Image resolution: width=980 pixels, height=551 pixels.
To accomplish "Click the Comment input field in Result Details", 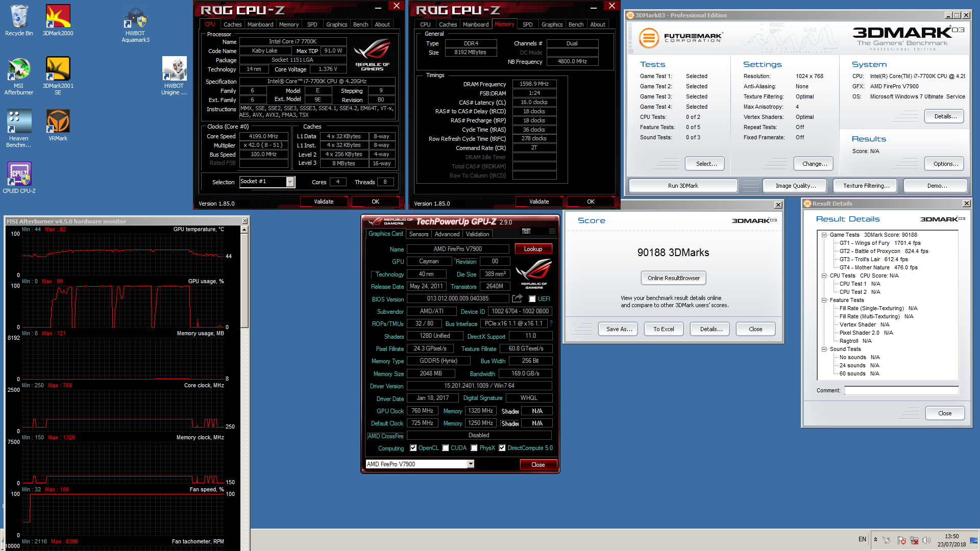I will point(901,391).
